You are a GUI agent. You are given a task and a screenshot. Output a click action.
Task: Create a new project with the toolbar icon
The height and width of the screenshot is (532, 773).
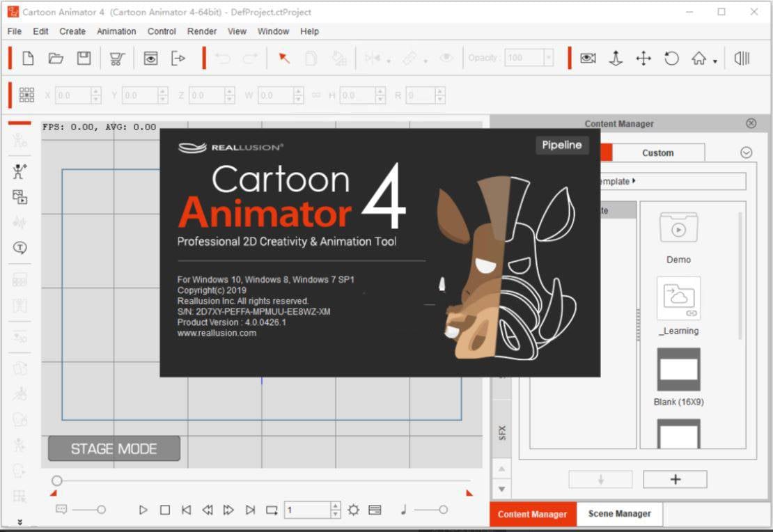point(28,58)
